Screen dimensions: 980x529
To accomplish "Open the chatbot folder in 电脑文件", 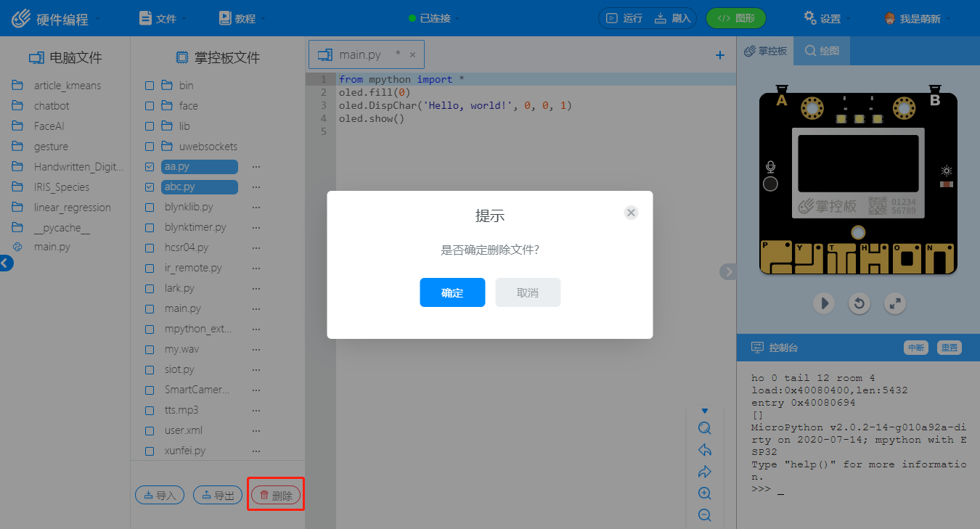I will click(x=51, y=106).
